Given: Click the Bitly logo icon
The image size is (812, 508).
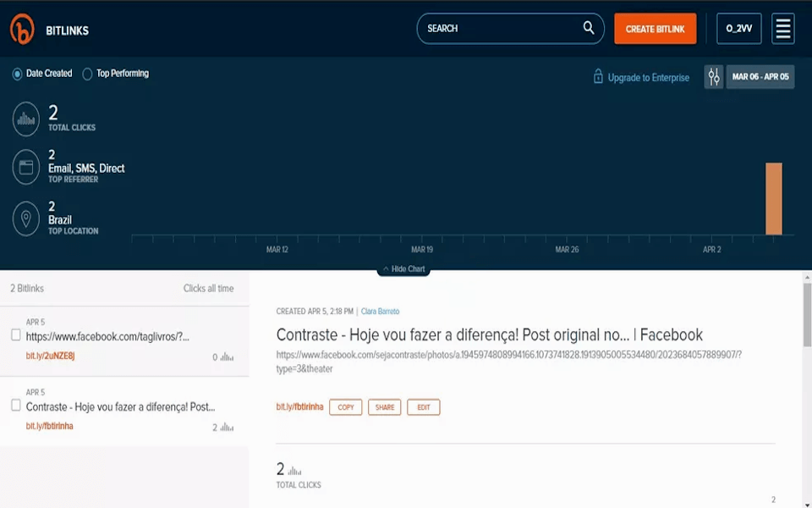Looking at the screenshot, I should pos(22,29).
